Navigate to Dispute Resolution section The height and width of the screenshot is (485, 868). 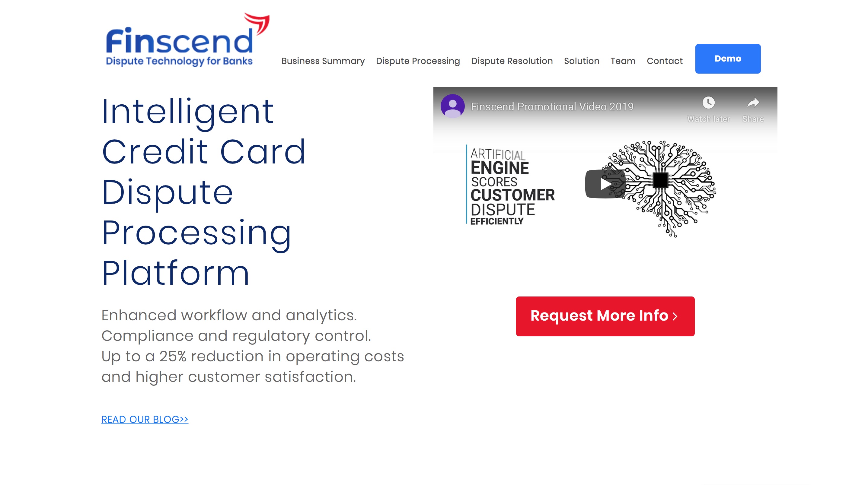(x=512, y=61)
